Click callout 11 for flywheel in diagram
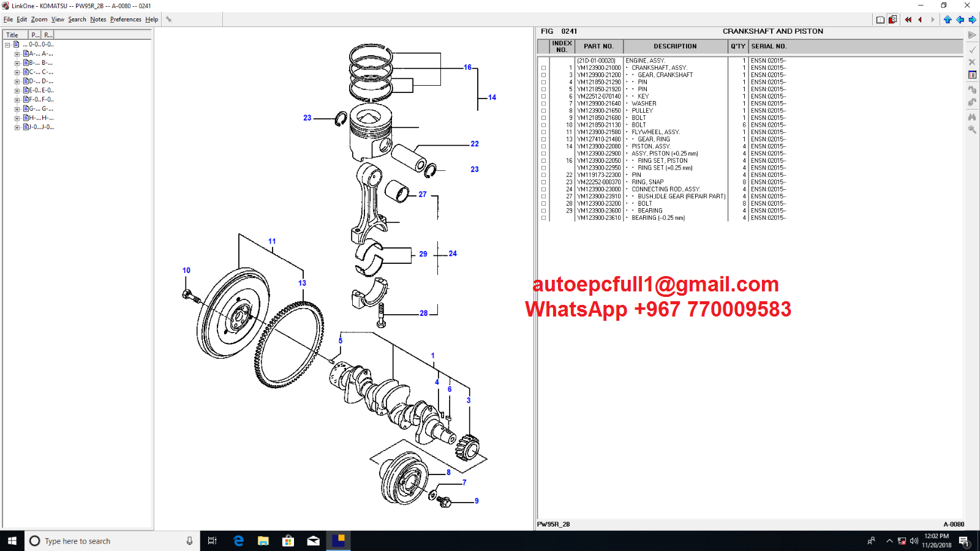The height and width of the screenshot is (551, 980). (272, 241)
